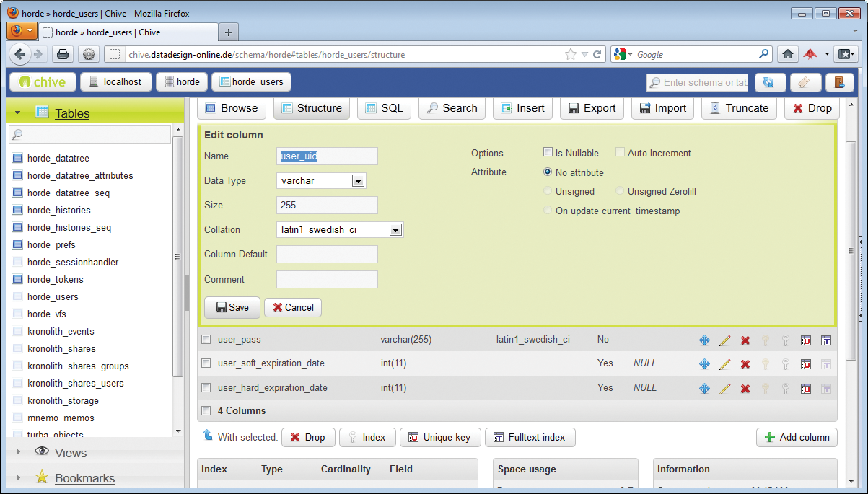
Task: Log out via the door icon
Action: coord(840,82)
